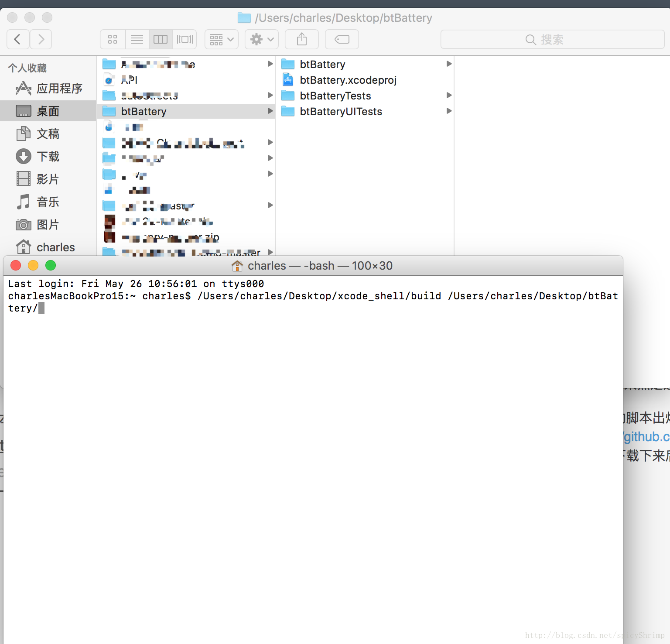Image resolution: width=670 pixels, height=644 pixels.
Task: Go back in Finder navigation
Action: click(x=18, y=39)
